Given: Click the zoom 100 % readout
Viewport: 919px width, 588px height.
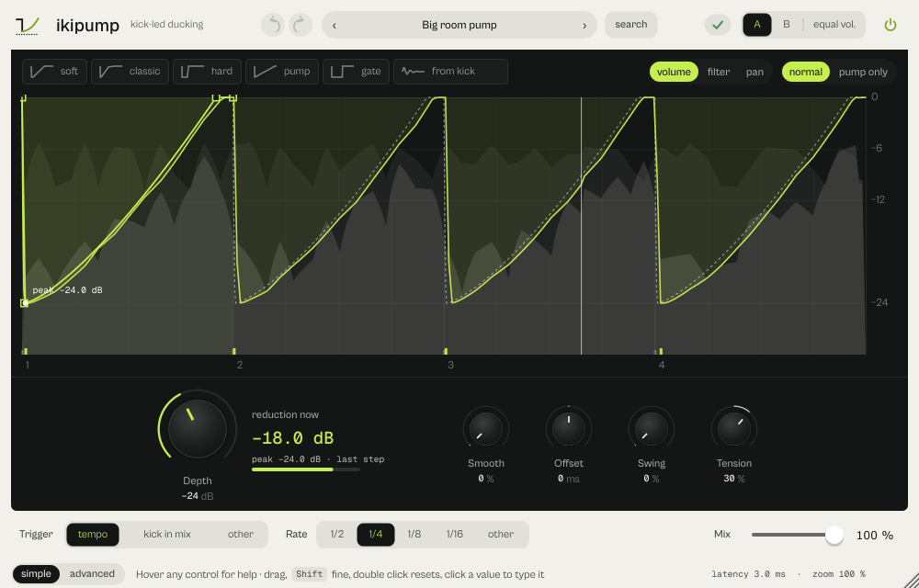Looking at the screenshot, I should click(838, 574).
